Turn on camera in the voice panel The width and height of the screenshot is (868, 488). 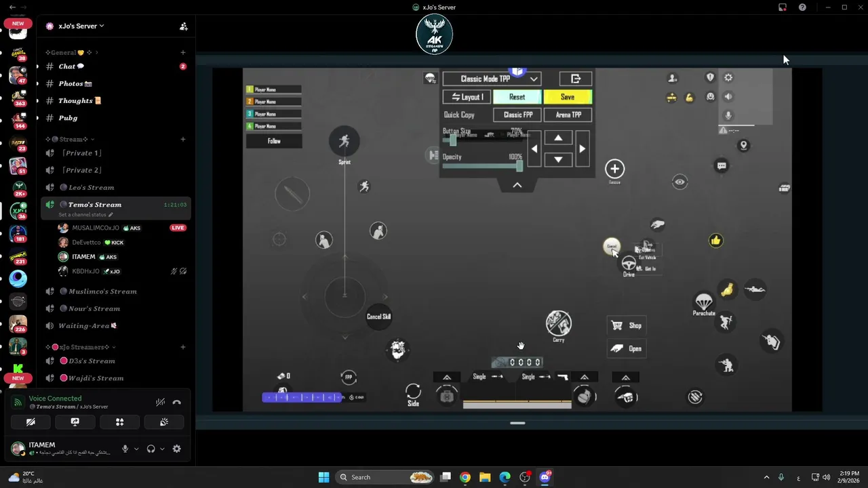pyautogui.click(x=31, y=422)
